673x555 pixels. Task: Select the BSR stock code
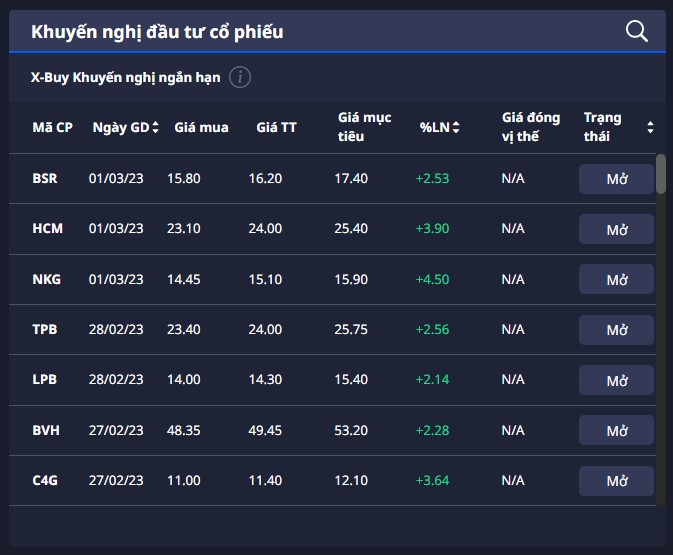(x=45, y=178)
